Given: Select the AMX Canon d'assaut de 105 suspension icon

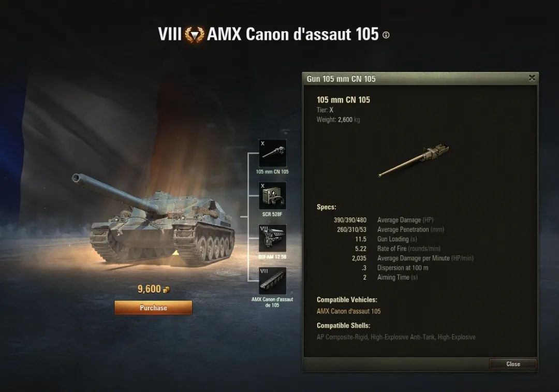Looking at the screenshot, I should 272,281.
